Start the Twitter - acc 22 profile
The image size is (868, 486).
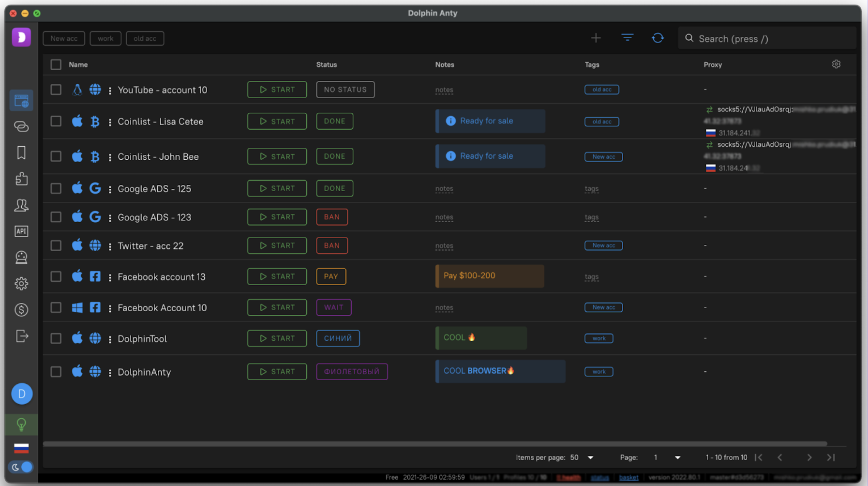tap(277, 245)
